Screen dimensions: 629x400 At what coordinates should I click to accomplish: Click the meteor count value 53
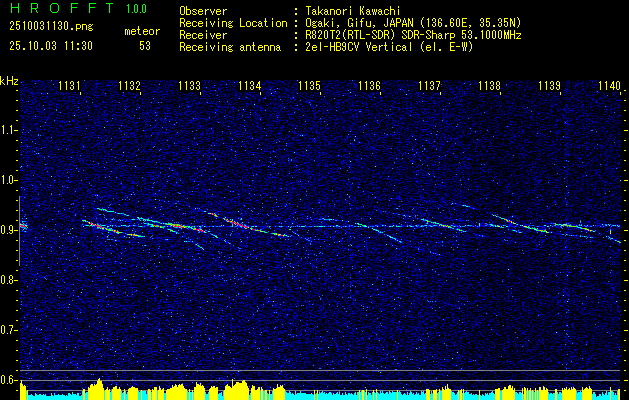pyautogui.click(x=145, y=46)
